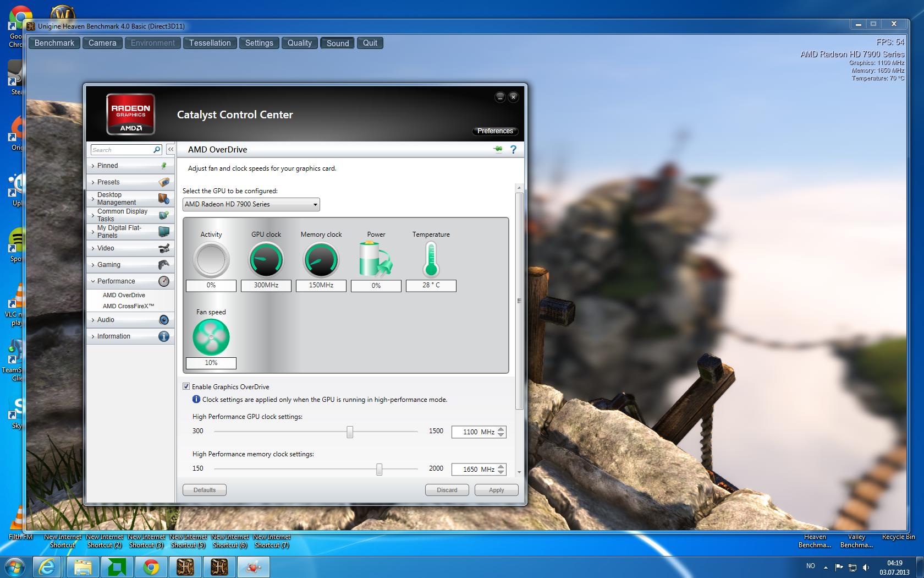Open the Windows Start menu
Viewport: 924px width, 578px height.
[x=15, y=567]
